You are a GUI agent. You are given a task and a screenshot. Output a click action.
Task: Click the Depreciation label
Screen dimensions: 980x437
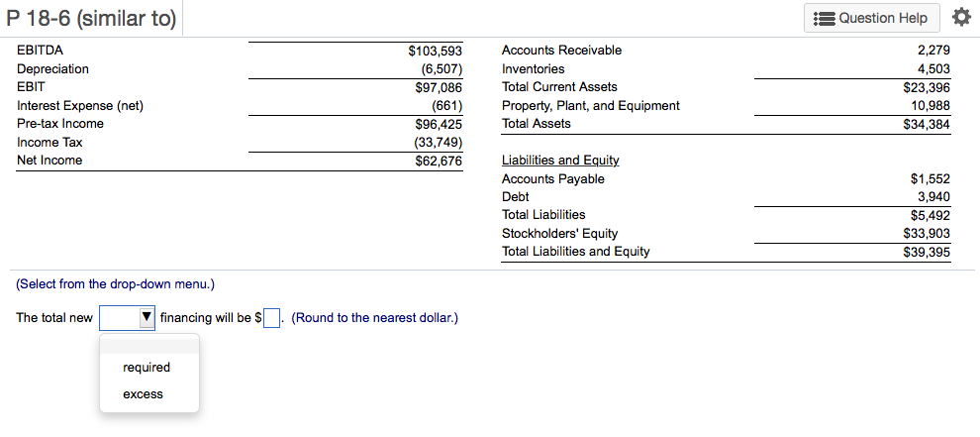point(52,68)
